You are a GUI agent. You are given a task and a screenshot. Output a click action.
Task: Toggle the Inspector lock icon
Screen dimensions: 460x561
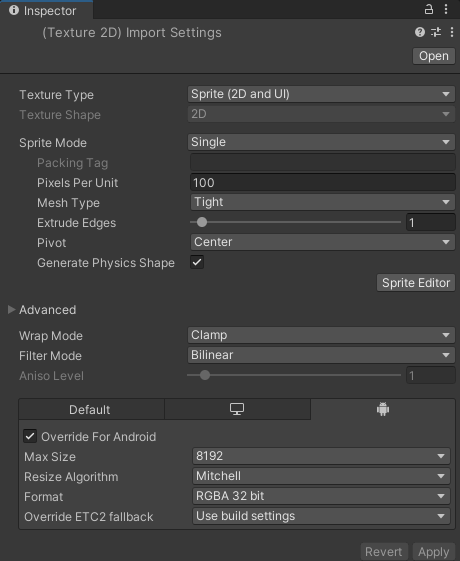429,9
